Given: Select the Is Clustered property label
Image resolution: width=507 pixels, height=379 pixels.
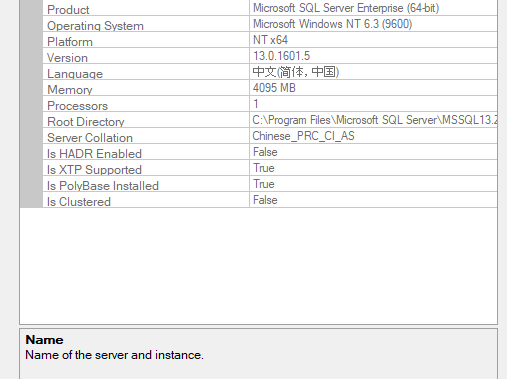Looking at the screenshot, I should [x=79, y=202].
